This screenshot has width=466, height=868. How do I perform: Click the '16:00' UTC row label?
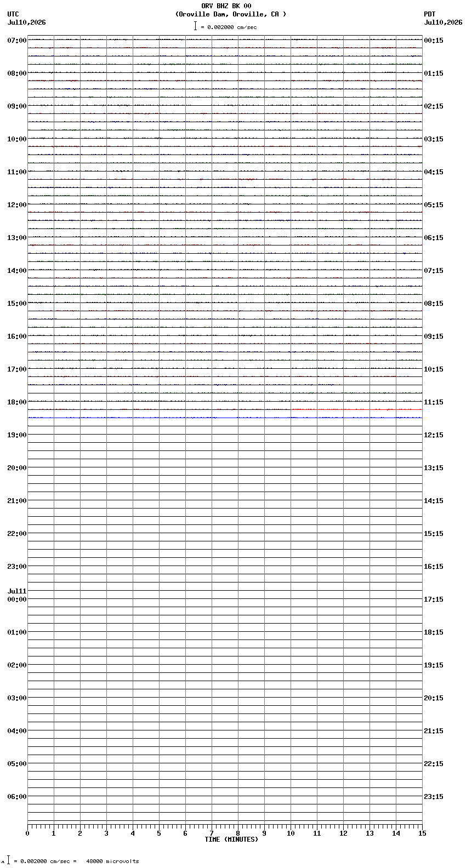pos(17,336)
